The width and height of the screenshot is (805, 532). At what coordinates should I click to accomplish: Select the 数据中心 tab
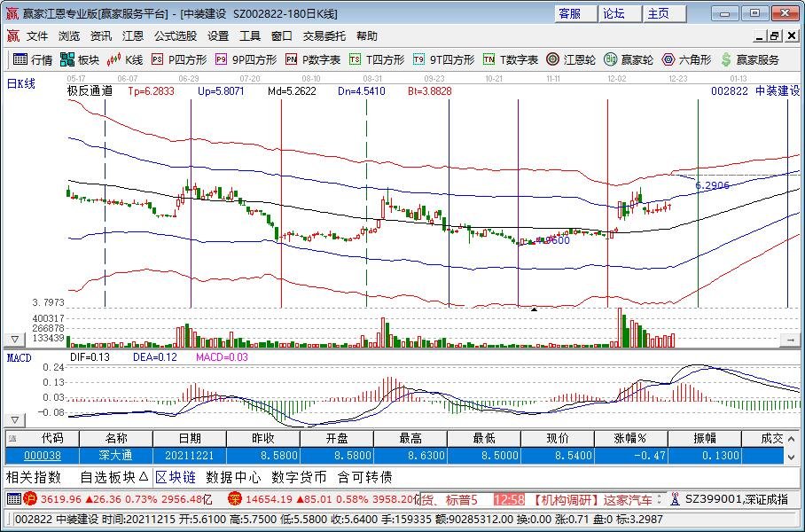(233, 477)
